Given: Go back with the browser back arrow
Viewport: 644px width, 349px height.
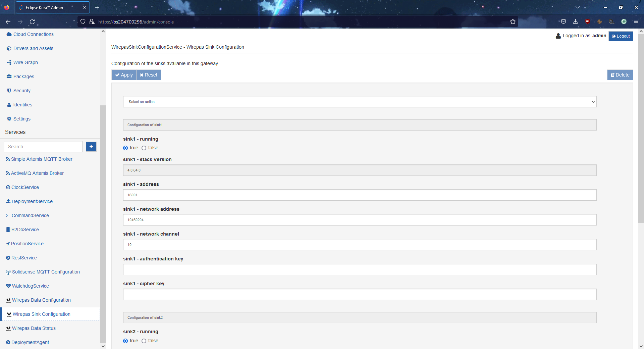Looking at the screenshot, I should pos(8,22).
